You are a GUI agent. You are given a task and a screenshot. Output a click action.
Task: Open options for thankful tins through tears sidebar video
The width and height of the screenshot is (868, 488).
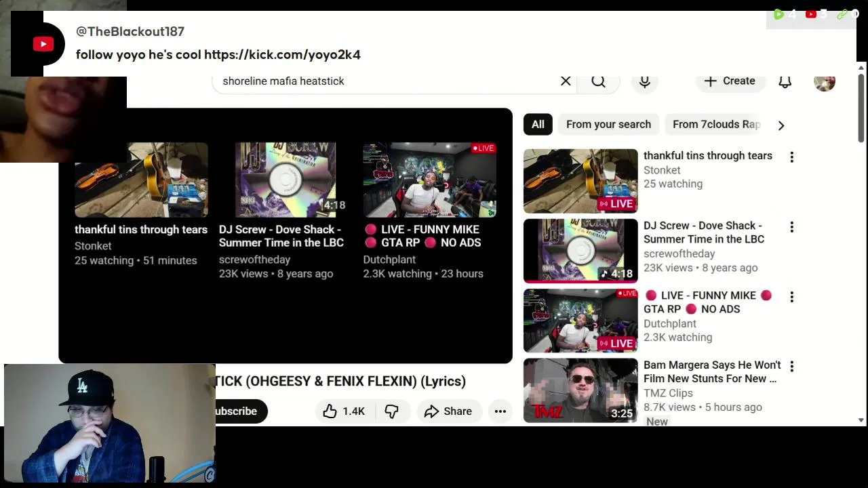(791, 157)
